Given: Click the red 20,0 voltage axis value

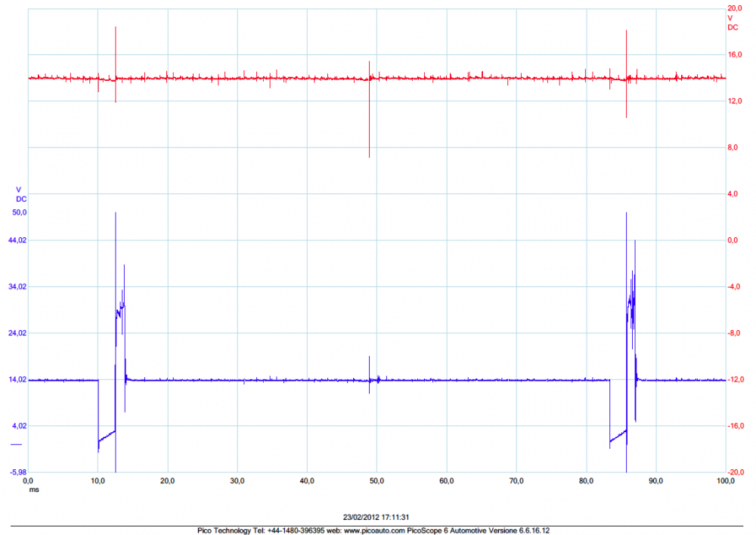Looking at the screenshot, I should [x=733, y=8].
